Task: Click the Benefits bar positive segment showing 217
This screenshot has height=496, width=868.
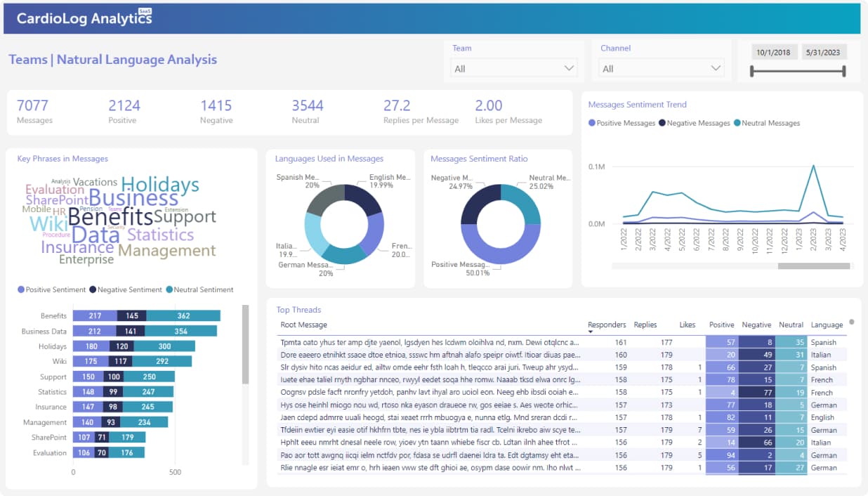Action: click(x=95, y=316)
